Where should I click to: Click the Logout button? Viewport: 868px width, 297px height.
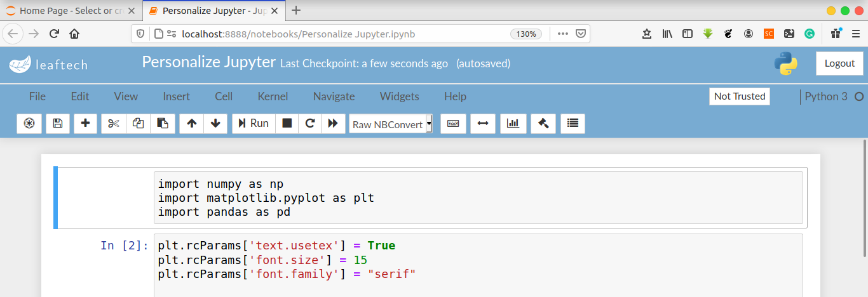pos(839,63)
